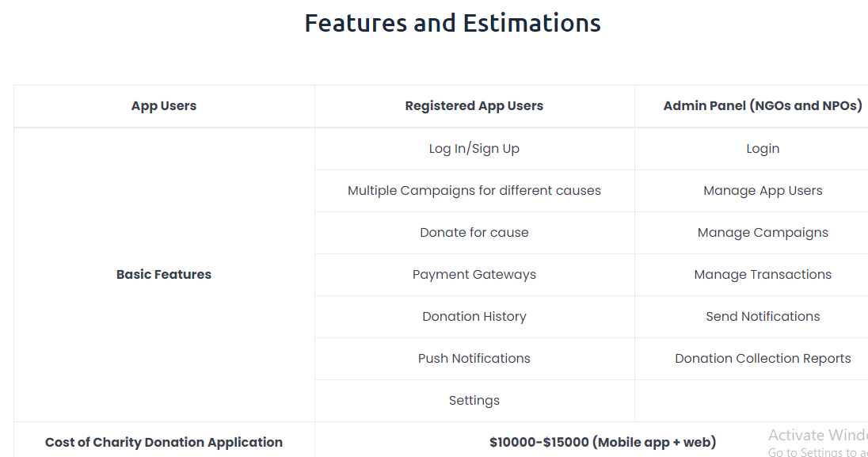Click the Payment Gateways cell

point(474,275)
